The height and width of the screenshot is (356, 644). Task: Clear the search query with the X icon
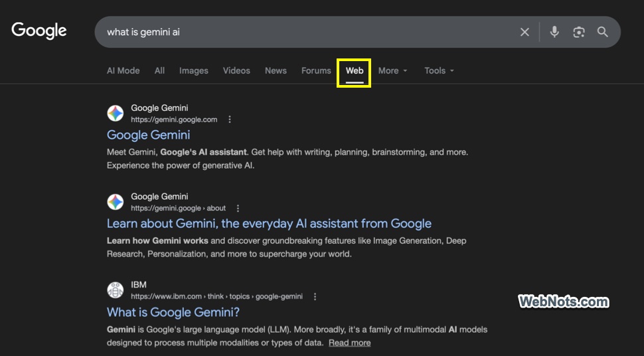click(524, 32)
